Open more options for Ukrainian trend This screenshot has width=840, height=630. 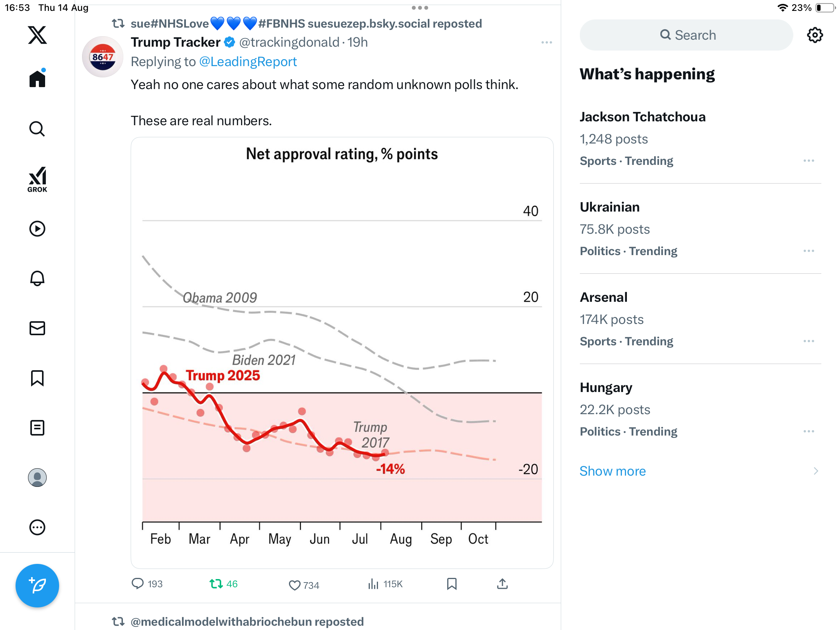(x=808, y=251)
